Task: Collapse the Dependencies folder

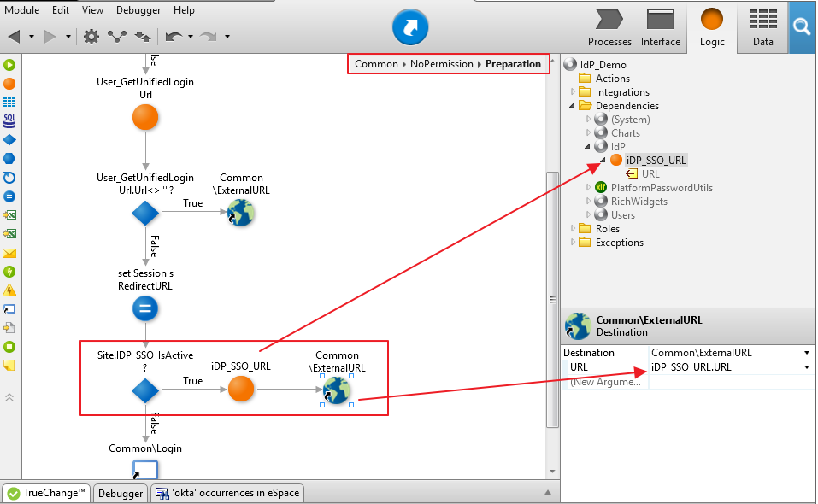Action: 572,106
